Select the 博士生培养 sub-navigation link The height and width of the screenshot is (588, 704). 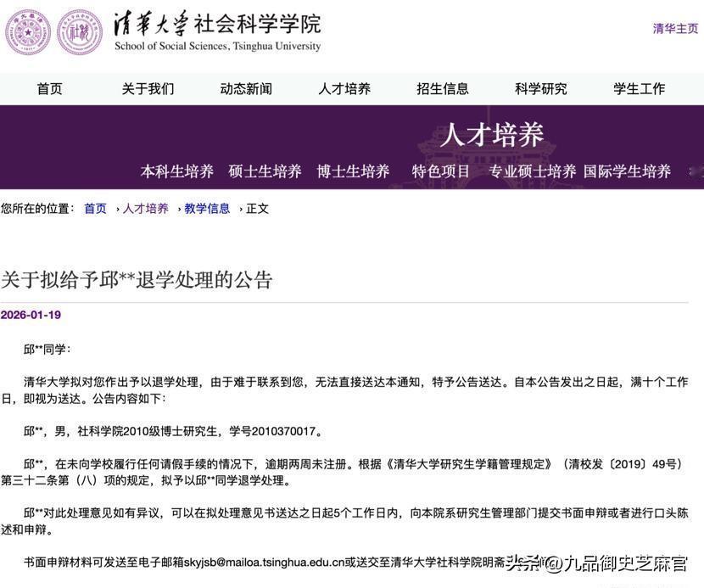pyautogui.click(x=354, y=171)
